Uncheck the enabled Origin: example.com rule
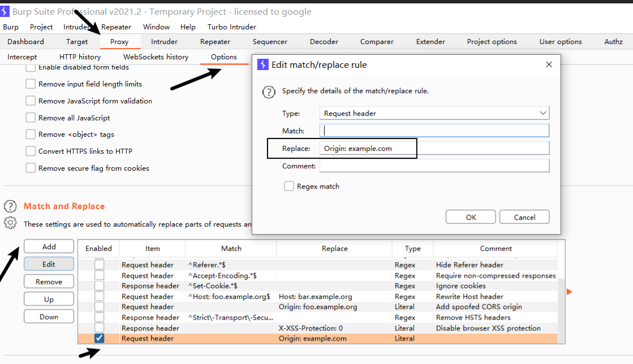633x364 pixels. pyautogui.click(x=99, y=338)
